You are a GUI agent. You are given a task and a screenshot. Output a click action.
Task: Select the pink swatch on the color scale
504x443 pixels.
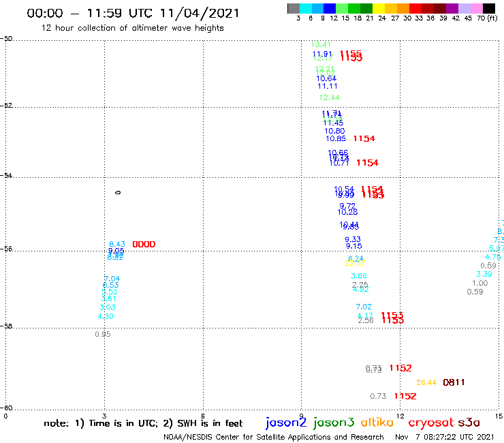tap(477, 8)
